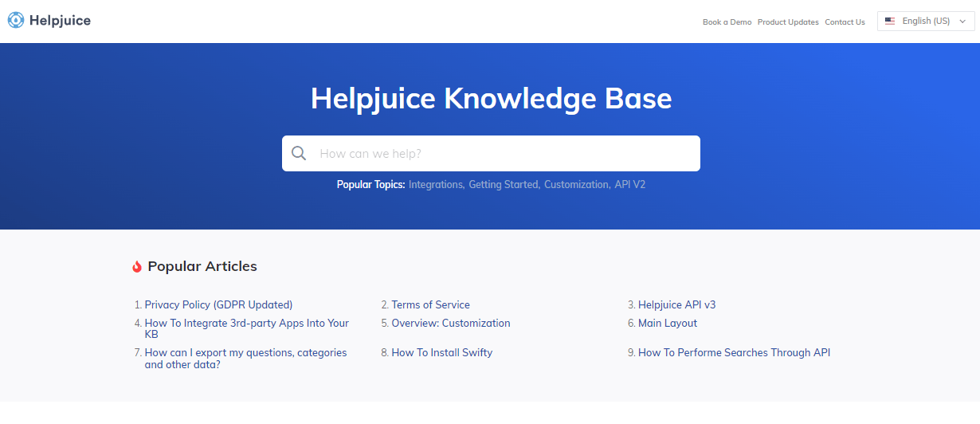Open How To Install Swifty article
The image size is (980, 424).
click(442, 352)
